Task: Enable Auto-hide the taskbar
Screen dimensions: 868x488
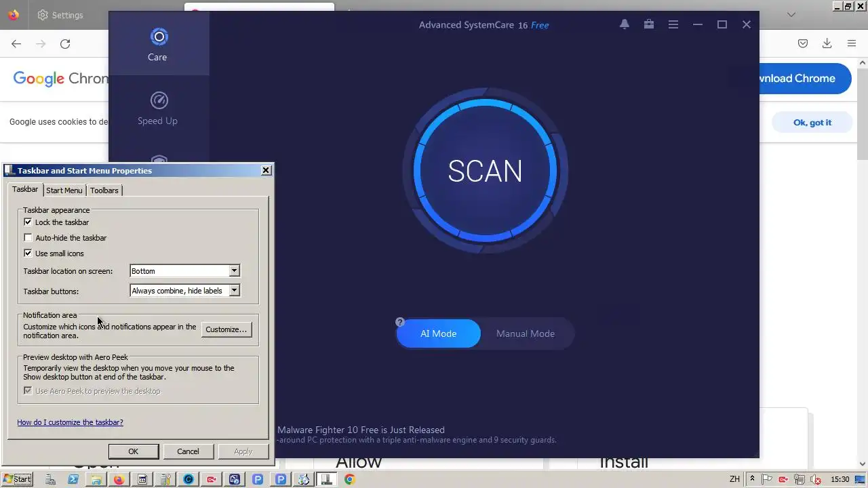Action: [x=28, y=238]
